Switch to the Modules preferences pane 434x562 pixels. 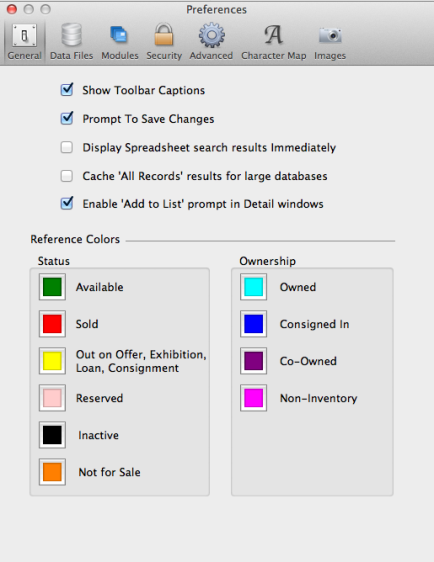120,42
